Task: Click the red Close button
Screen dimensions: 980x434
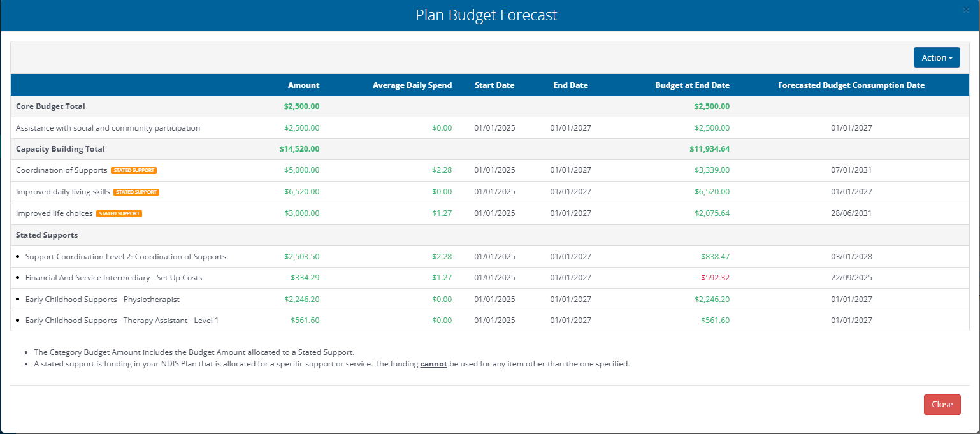Action: [942, 405]
